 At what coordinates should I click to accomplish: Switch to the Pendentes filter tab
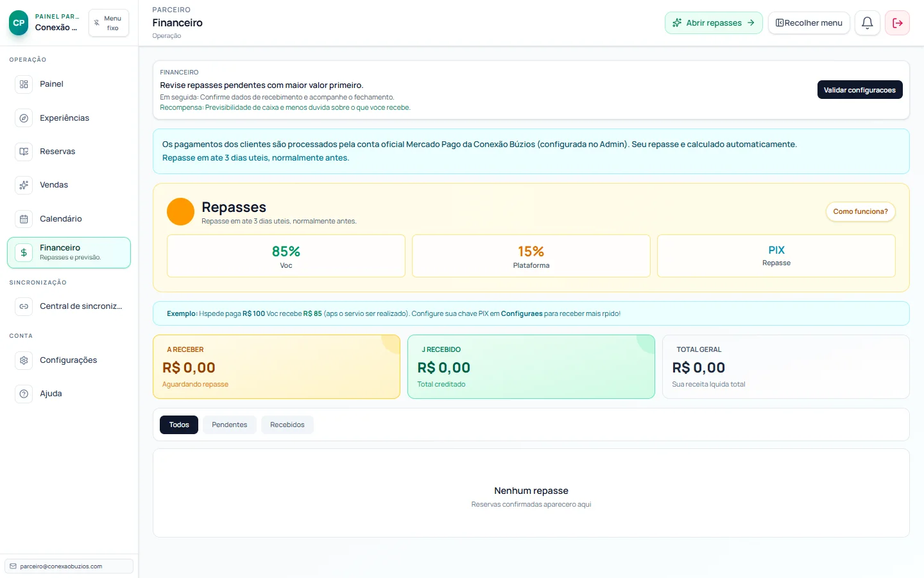pos(229,425)
